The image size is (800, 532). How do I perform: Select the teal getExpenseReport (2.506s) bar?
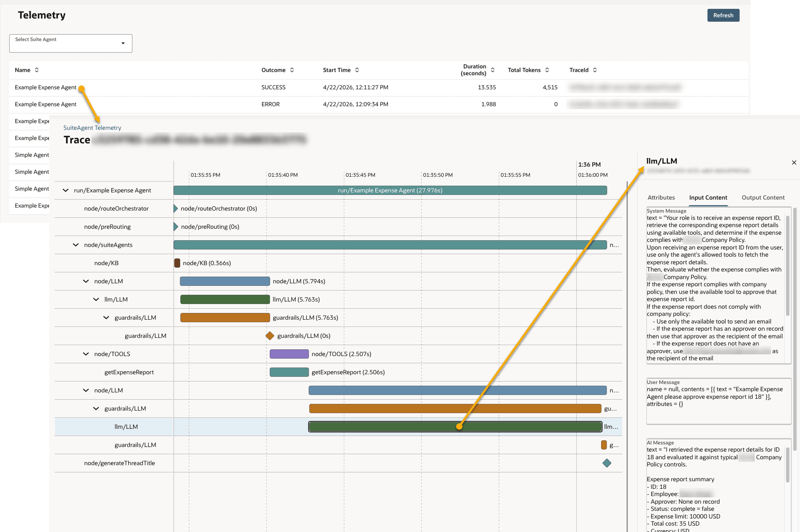click(x=289, y=372)
